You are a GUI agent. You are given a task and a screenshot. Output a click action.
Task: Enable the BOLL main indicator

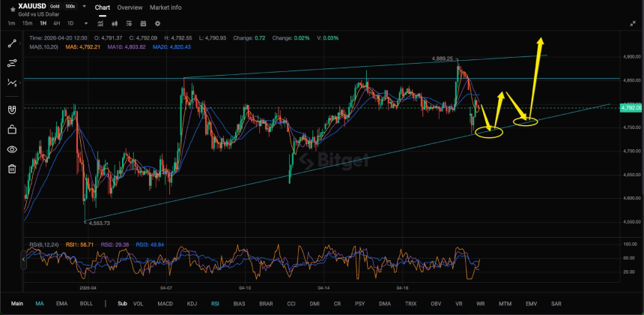pos(86,304)
